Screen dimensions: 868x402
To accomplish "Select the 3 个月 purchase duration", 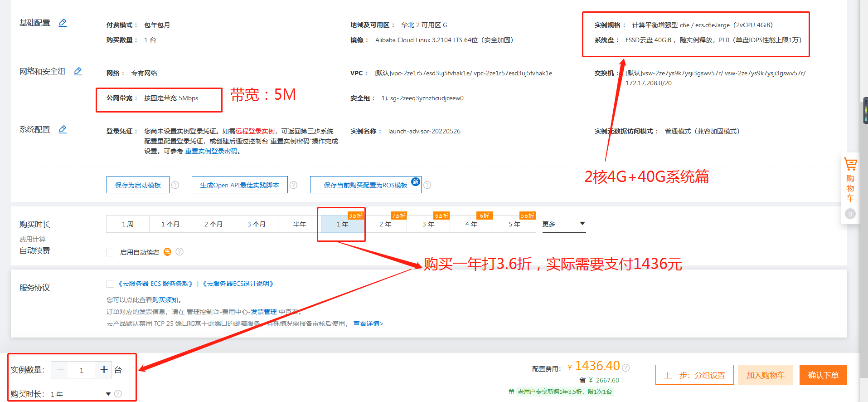I will (x=257, y=224).
